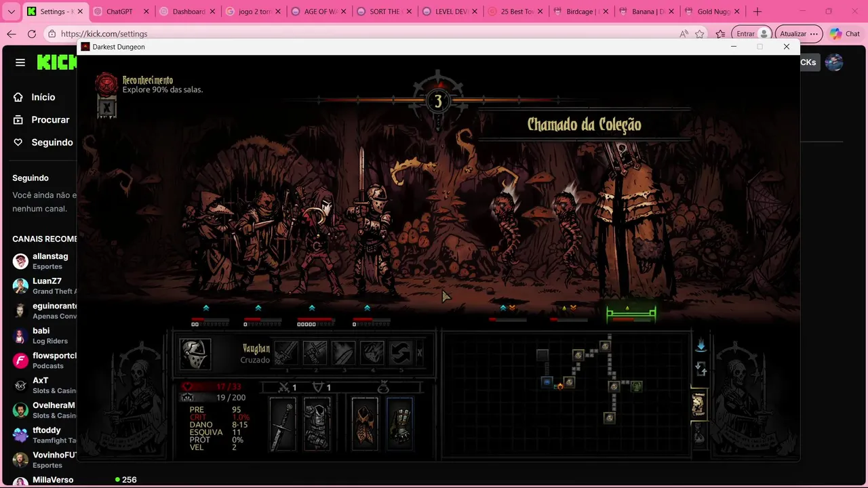Choose the third combat skill icon

[x=343, y=354]
